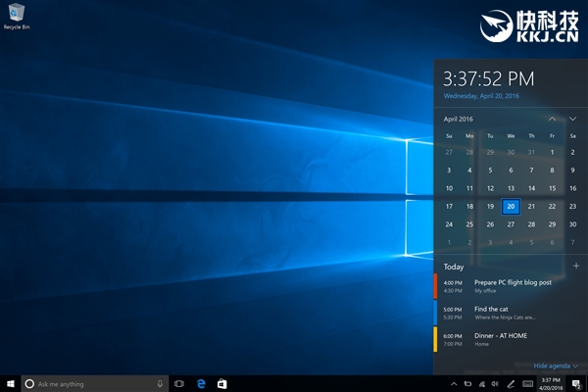Open the Action Center notification icon
This screenshot has width=588, height=392.
coord(577,383)
